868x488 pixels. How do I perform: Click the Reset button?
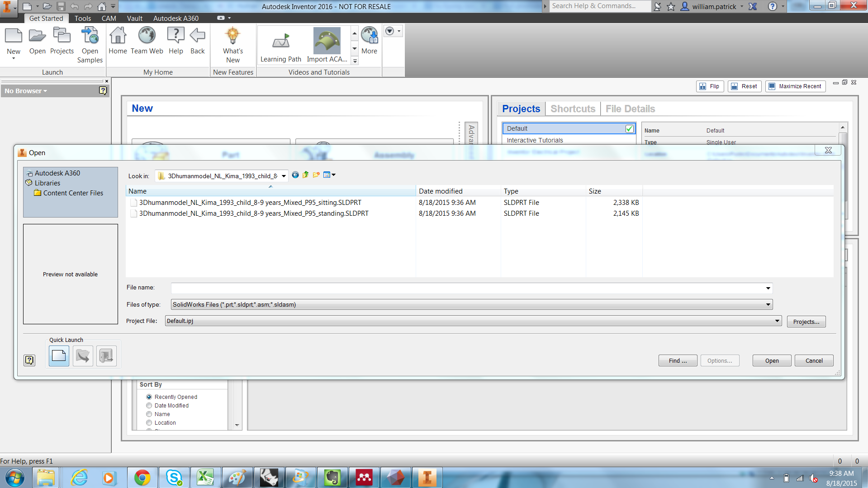744,86
